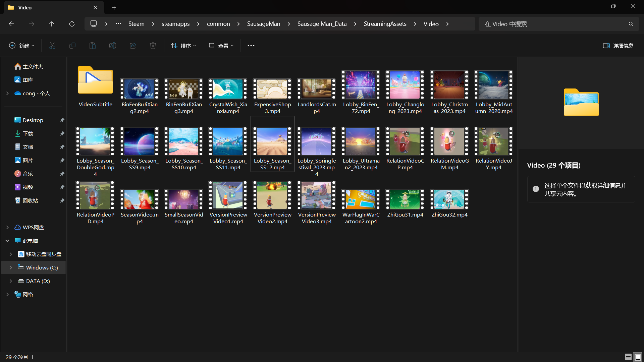This screenshot has width=644, height=362.
Task: Open 图库 gallery in sidebar
Action: pos(28,80)
